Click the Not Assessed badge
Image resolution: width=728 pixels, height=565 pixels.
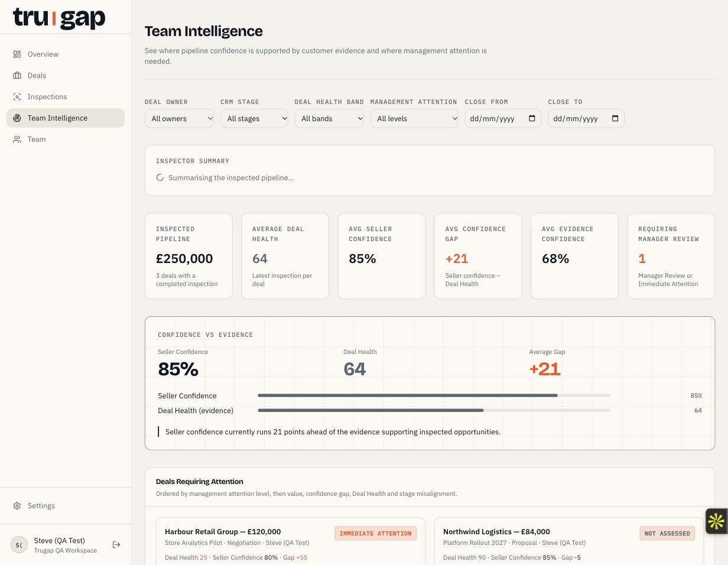(667, 533)
